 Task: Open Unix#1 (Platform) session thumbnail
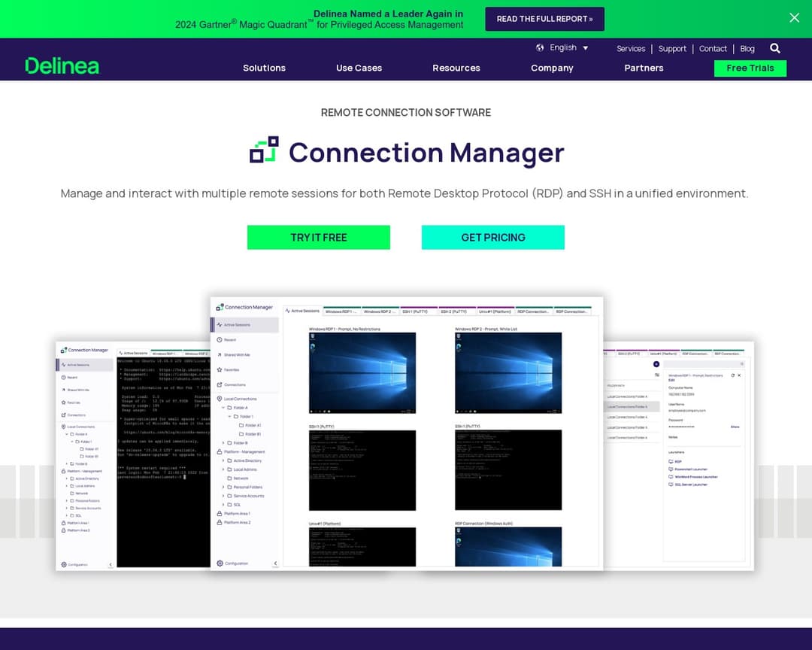tap(362, 547)
